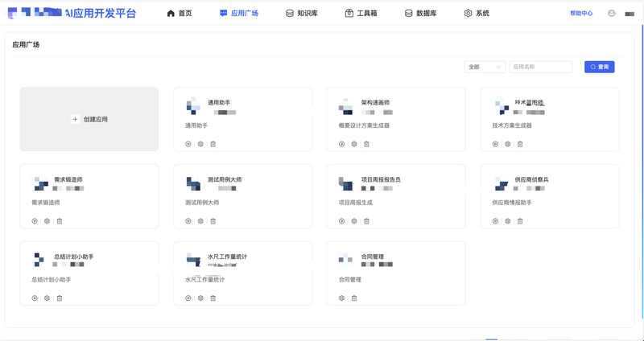The height and width of the screenshot is (341, 644).
Task: Click the 合同管理 card title
Action: (x=373, y=257)
